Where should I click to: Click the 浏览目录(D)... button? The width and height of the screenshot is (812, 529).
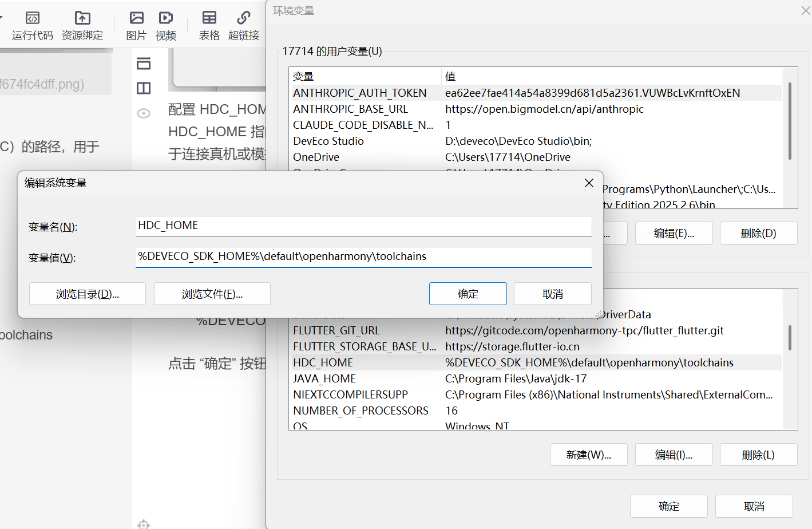coord(88,294)
